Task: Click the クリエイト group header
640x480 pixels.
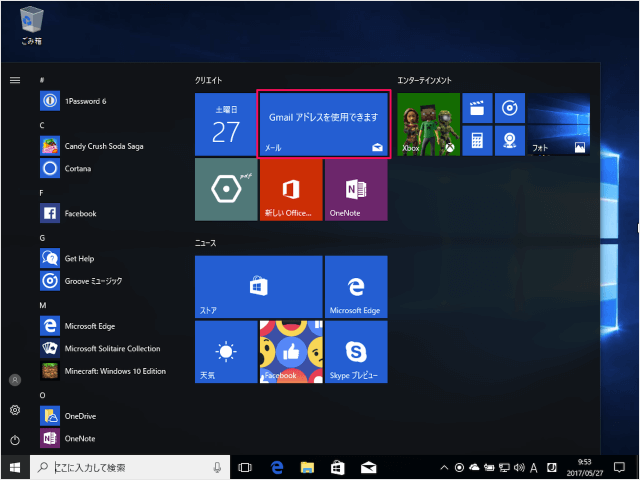Action: [209, 80]
